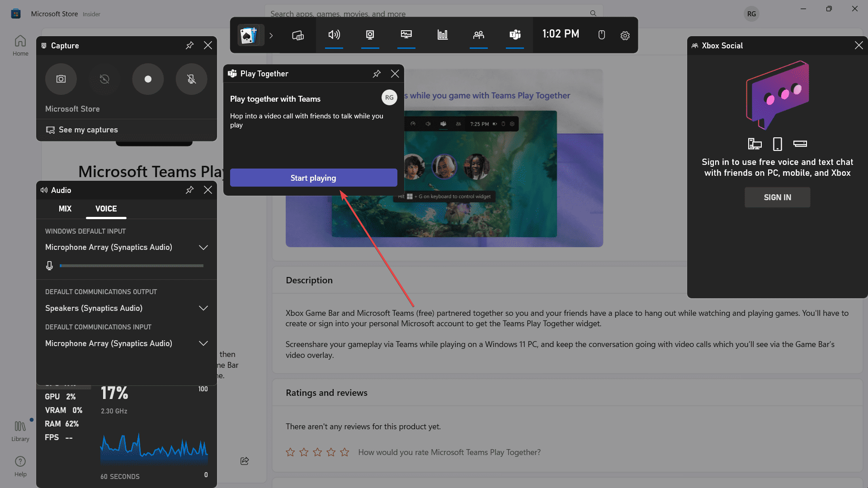Toggle audio recording icon in Capture panel
This screenshot has width=868, height=488.
pos(191,79)
